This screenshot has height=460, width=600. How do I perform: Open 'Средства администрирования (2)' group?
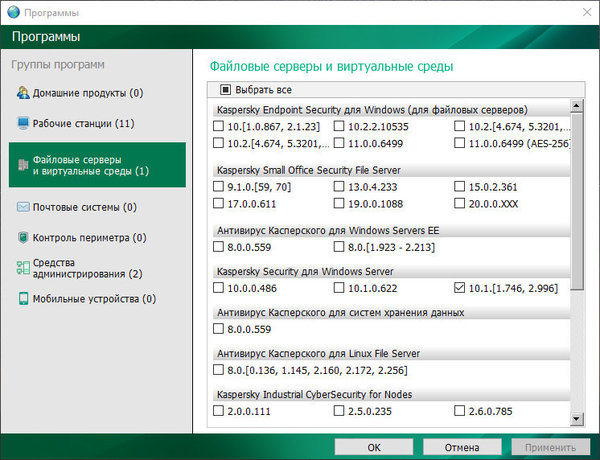pos(87,268)
